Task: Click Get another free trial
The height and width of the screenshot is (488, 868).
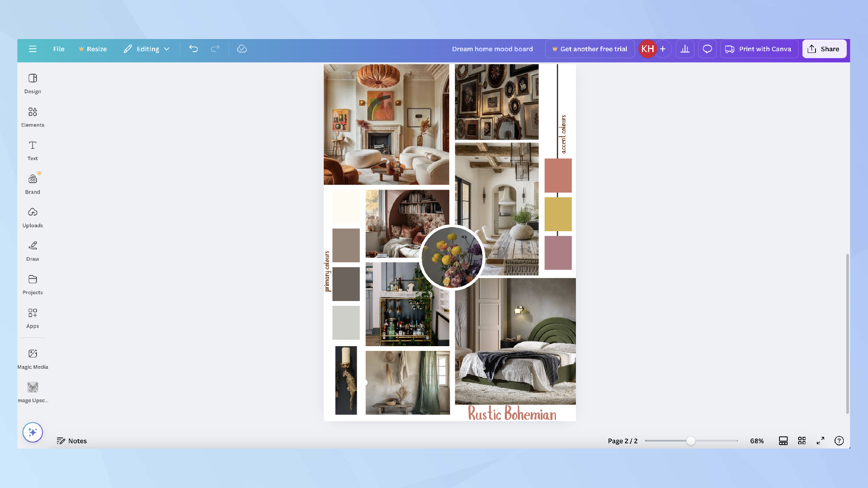Action: (x=589, y=49)
